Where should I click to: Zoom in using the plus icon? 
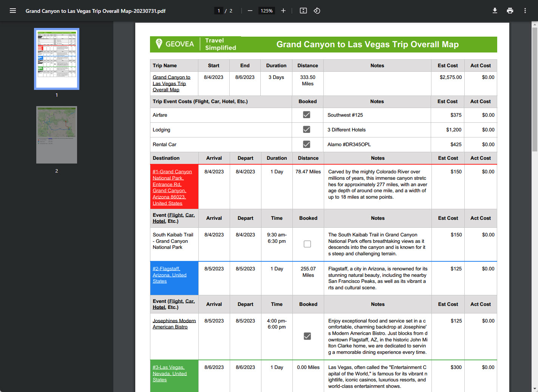283,11
